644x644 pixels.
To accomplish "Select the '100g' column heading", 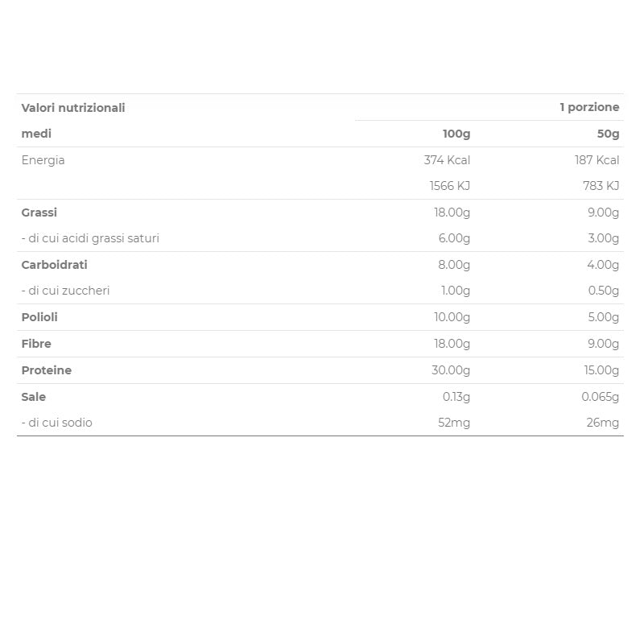I will (456, 134).
